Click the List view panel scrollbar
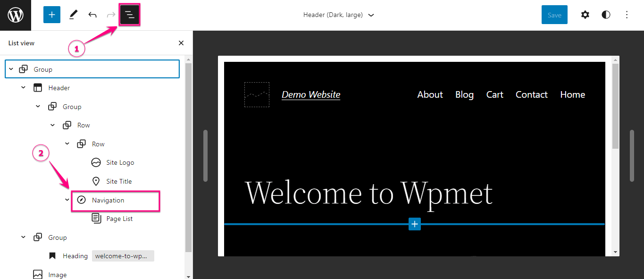 click(x=189, y=157)
